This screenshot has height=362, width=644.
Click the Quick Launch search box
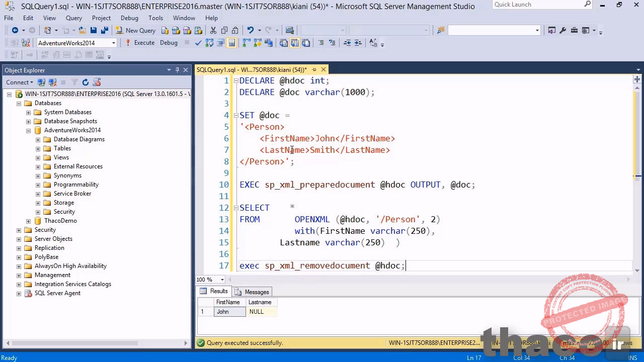tap(537, 5)
